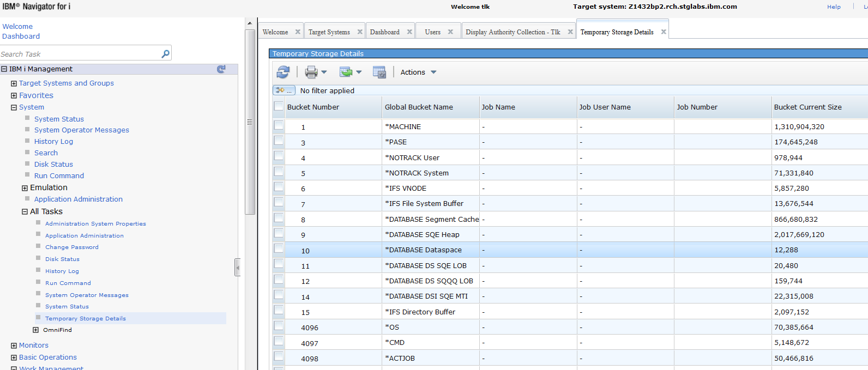Expand the Favorites node
The image size is (868, 370).
14,95
